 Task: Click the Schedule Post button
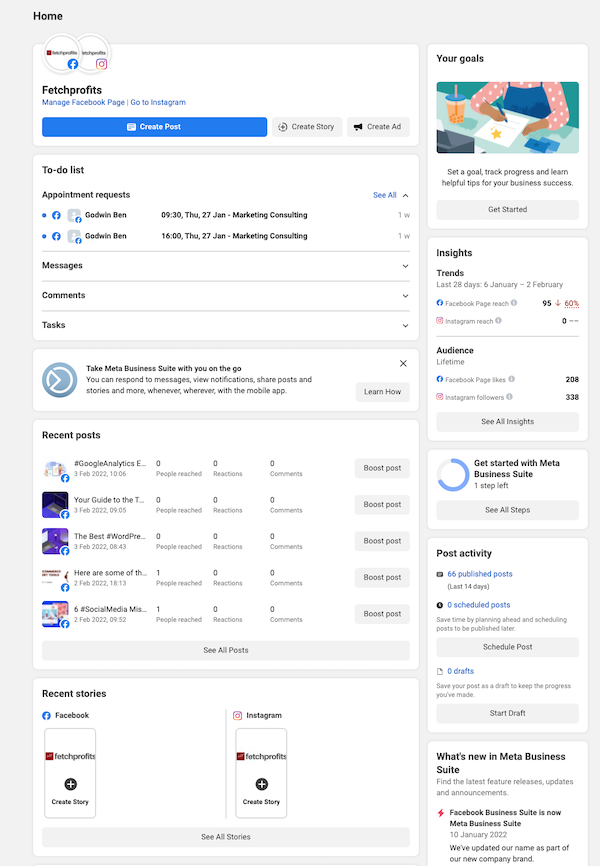(x=508, y=647)
